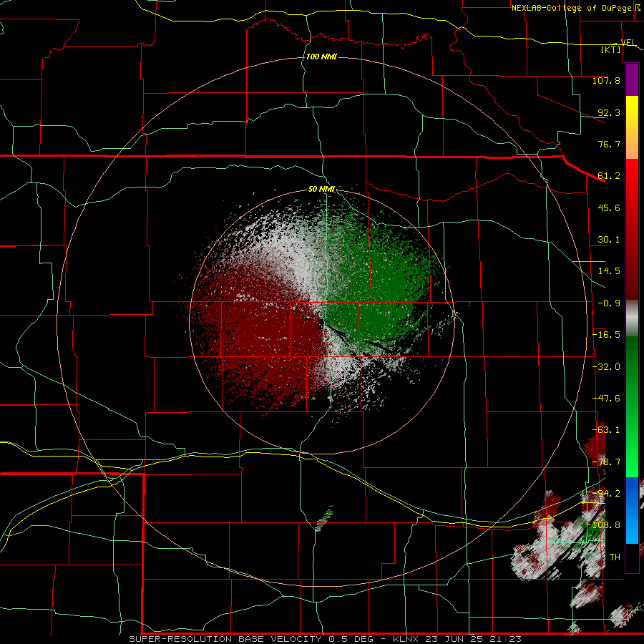The height and width of the screenshot is (644, 644).
Task: Select the 61.2 value on velocity scale
Action: [x=609, y=176]
